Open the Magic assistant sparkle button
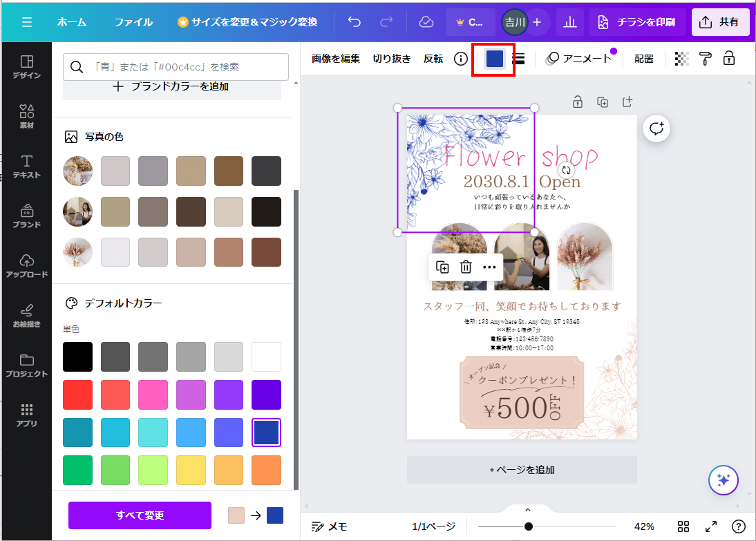Image resolution: width=756 pixels, height=541 pixels. tap(724, 480)
